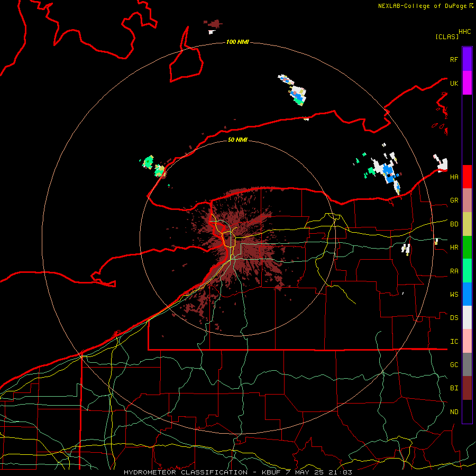Image resolution: width=476 pixels, height=476 pixels.
Task: Click the 'HR' legend label
Action: [454, 248]
